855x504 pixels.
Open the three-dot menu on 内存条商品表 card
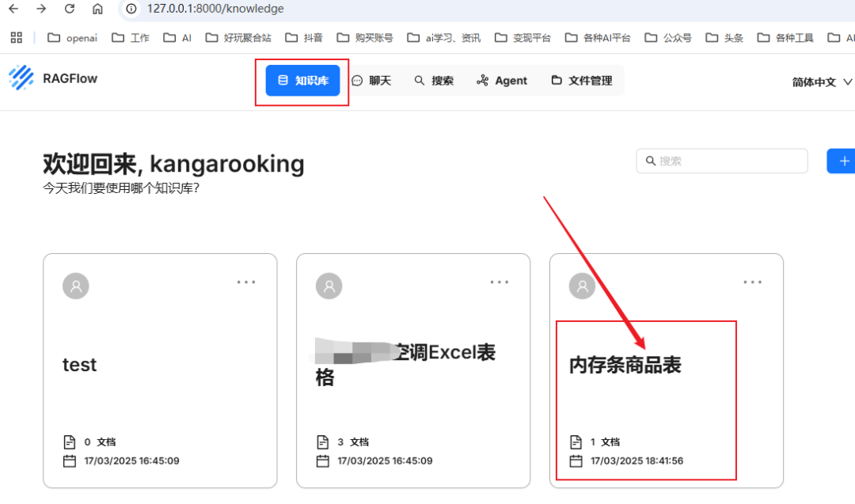click(752, 282)
